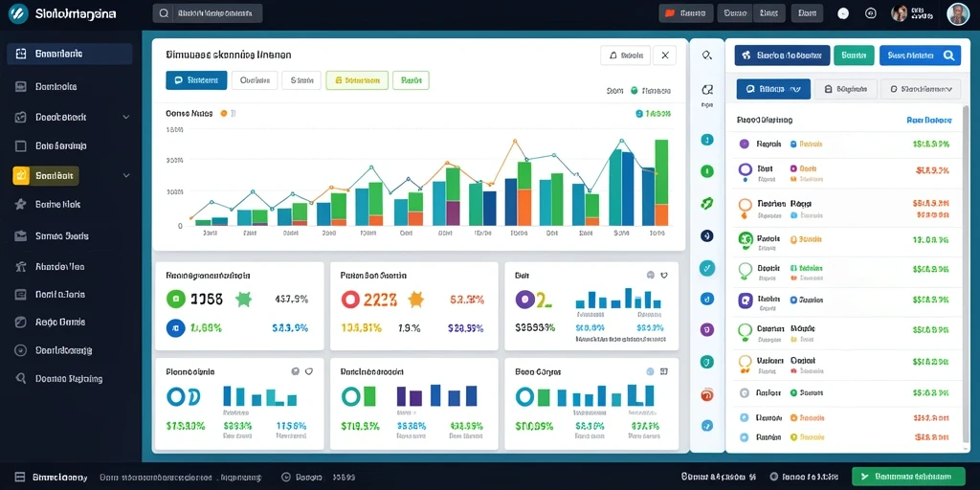Click the red flag icon in top bar
This screenshot has width=980, height=490.
pos(669,13)
